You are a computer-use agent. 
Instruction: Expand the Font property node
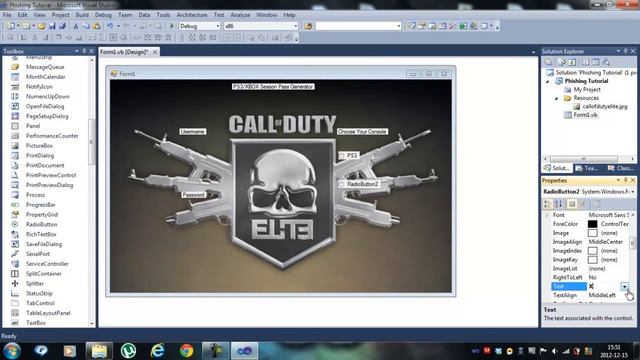547,215
